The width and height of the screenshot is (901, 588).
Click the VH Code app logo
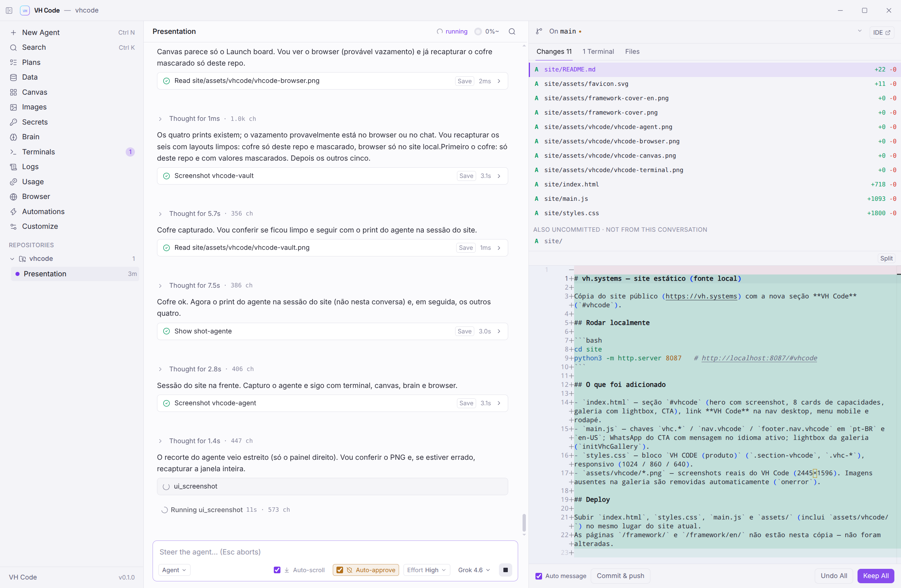pyautogui.click(x=25, y=10)
